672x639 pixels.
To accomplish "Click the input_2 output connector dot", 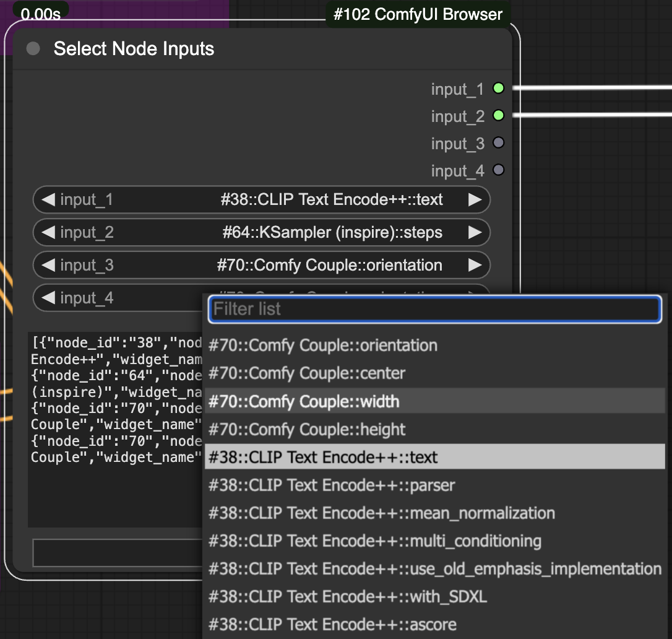I will (x=498, y=116).
